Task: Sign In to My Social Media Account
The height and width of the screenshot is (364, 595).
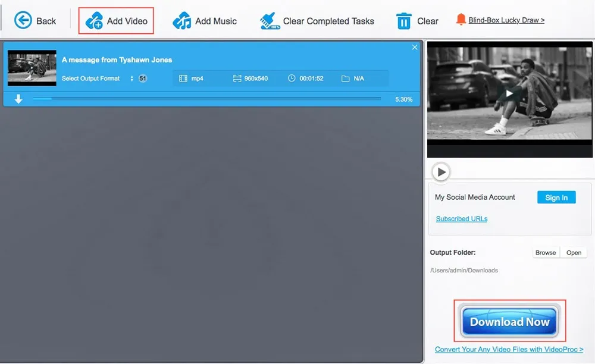Action: click(x=556, y=197)
